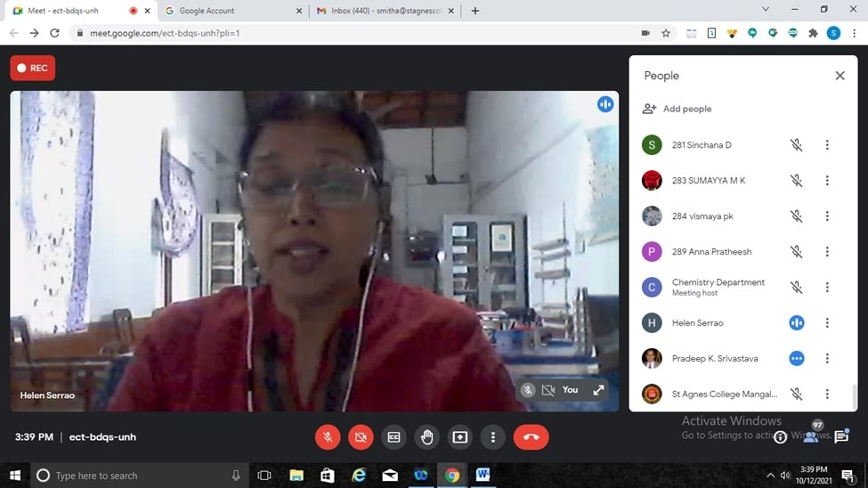Open Microsoft Word from the taskbar

click(x=483, y=476)
